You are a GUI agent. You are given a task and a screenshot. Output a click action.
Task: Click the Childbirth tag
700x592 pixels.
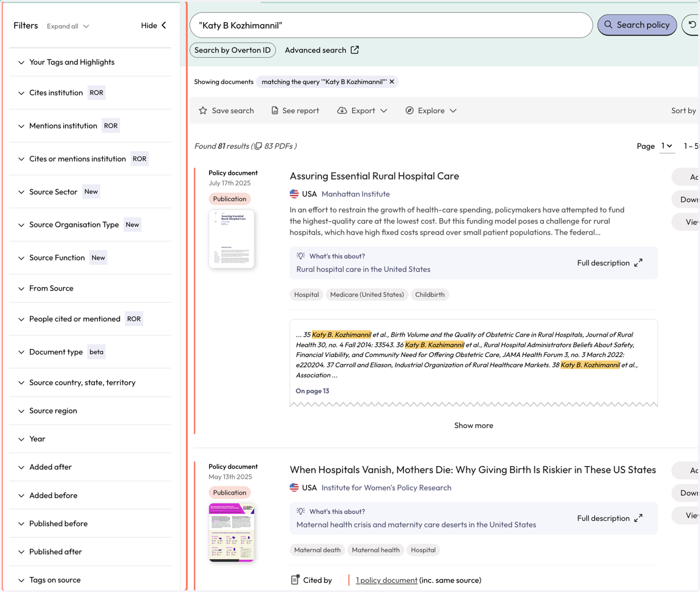tap(430, 295)
